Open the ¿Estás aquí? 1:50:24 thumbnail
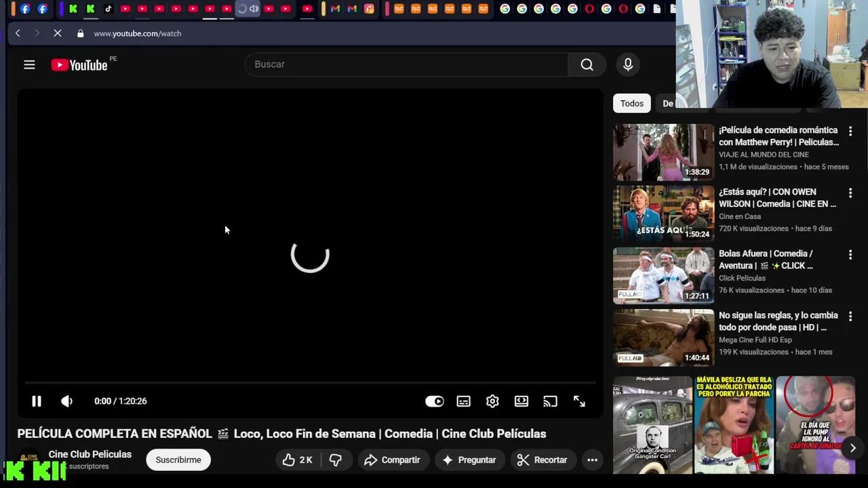 tap(663, 213)
